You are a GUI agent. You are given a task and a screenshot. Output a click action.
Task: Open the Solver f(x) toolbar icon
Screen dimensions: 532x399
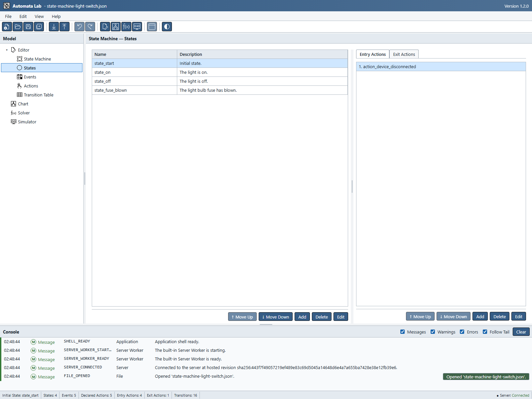(126, 27)
